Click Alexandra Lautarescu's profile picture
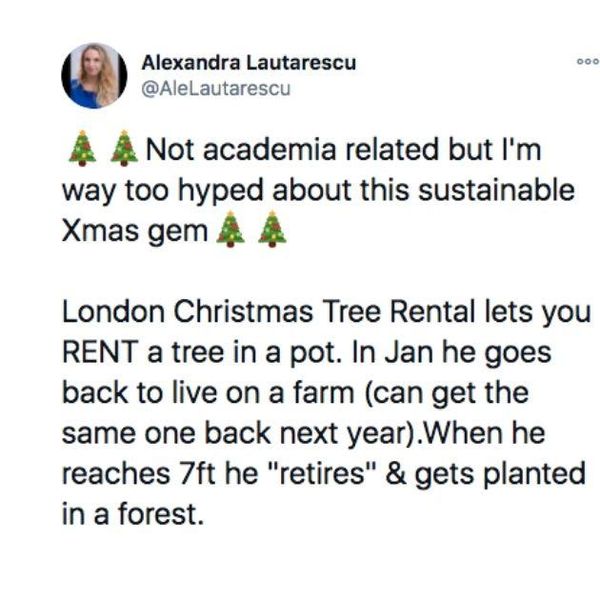The width and height of the screenshot is (600, 600). pos(92,76)
